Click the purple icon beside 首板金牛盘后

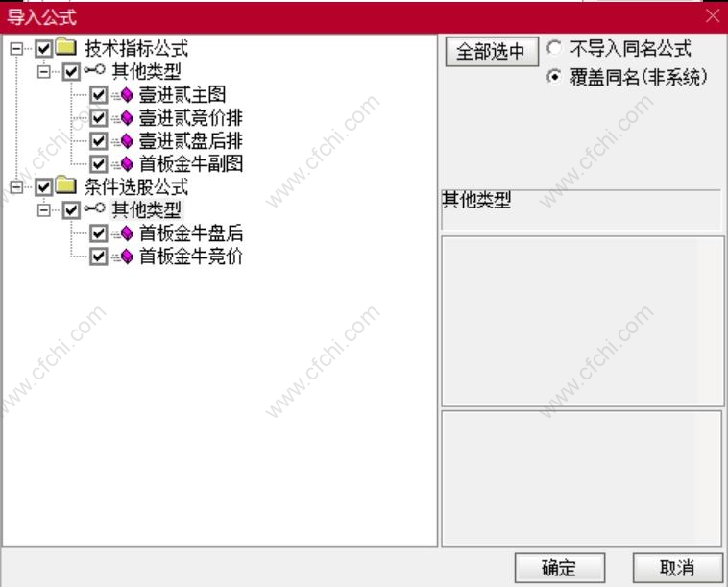point(123,233)
